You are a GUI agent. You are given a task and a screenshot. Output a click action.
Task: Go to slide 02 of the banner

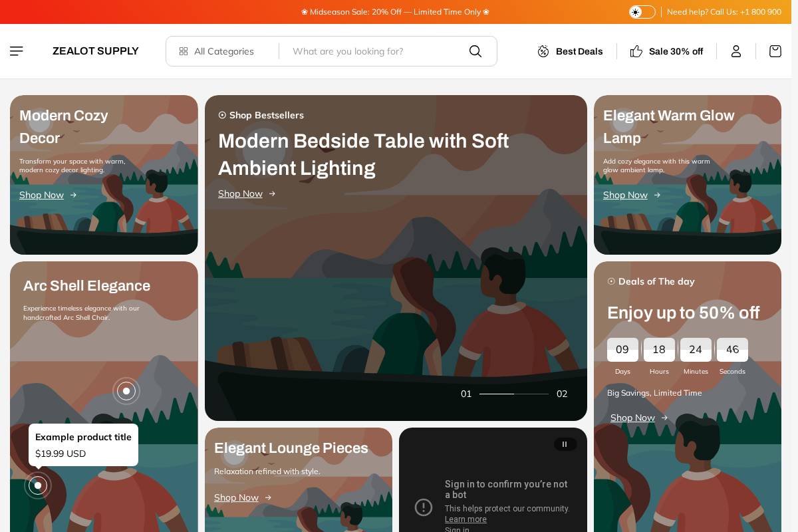[562, 394]
